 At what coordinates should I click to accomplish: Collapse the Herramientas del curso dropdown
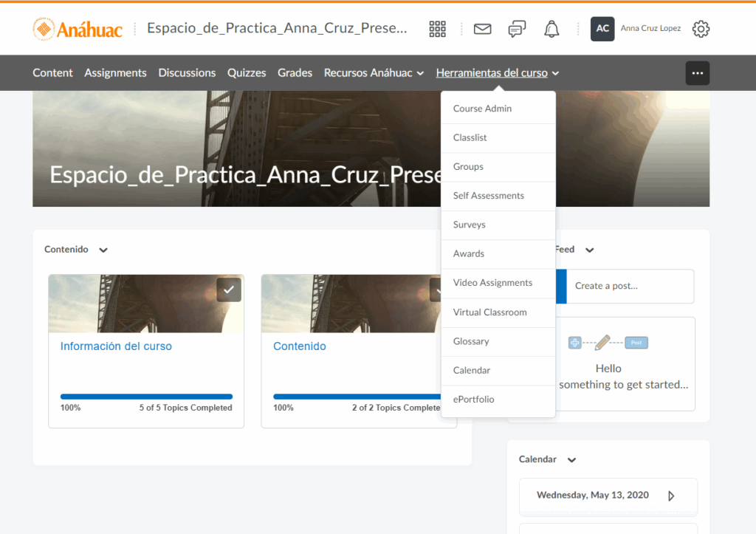(x=498, y=73)
